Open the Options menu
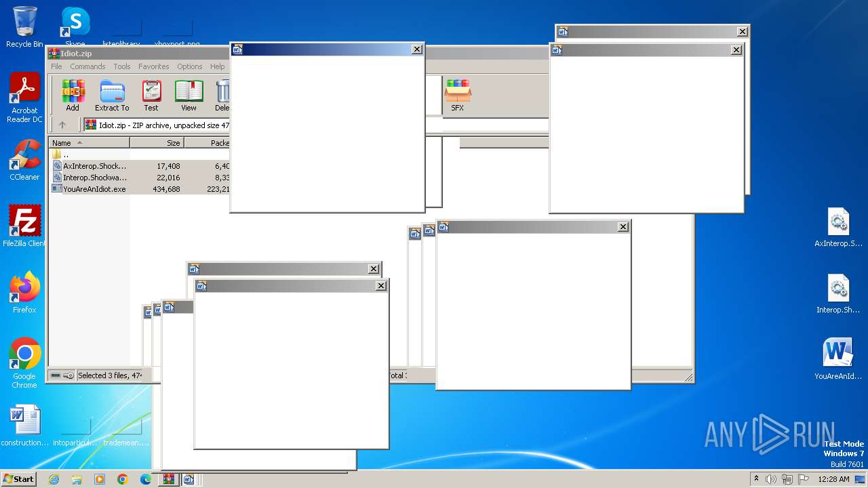868x488 pixels. (190, 66)
